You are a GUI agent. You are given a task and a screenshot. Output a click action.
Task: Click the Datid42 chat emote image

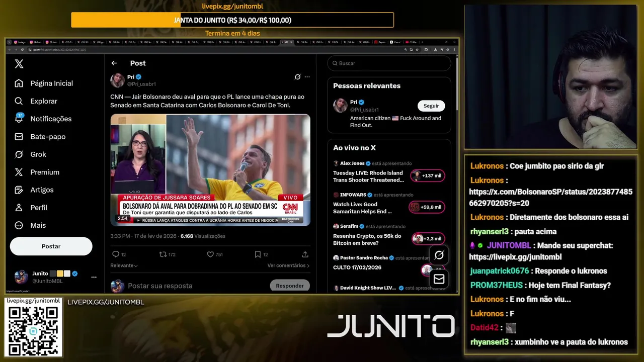tap(511, 328)
